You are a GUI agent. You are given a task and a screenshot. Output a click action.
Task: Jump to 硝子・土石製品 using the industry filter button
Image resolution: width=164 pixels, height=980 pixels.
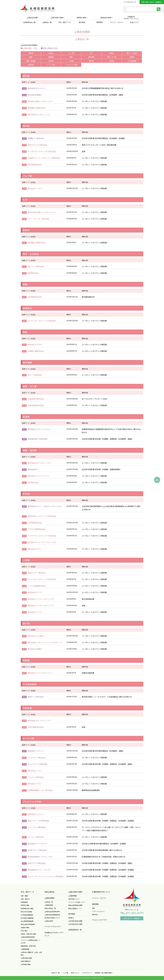click(x=132, y=53)
